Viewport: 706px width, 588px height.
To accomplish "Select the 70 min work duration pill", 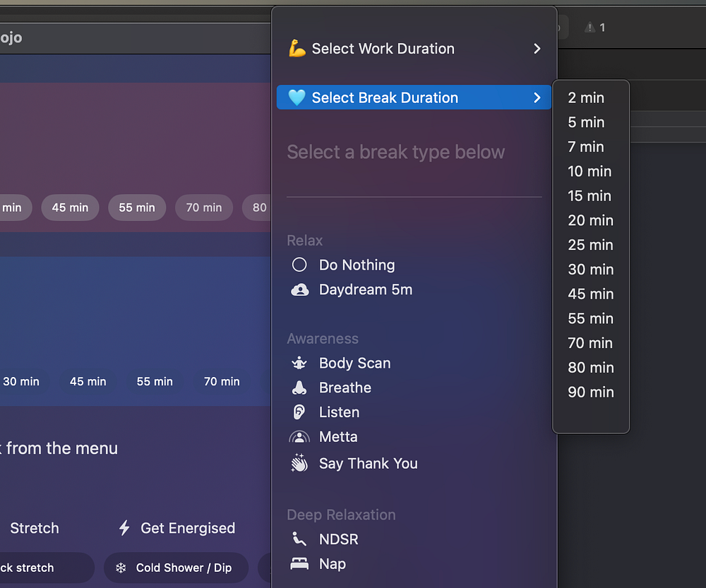I will [204, 208].
